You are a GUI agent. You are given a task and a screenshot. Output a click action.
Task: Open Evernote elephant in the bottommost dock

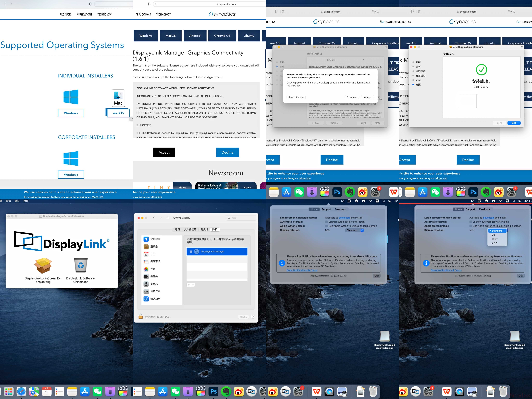point(226,392)
